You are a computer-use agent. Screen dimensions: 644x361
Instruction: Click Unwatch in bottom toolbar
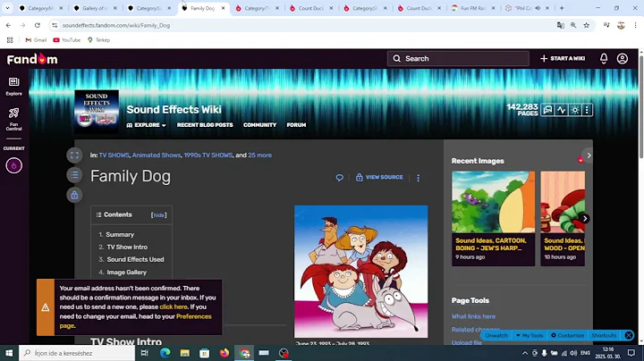pyautogui.click(x=496, y=336)
